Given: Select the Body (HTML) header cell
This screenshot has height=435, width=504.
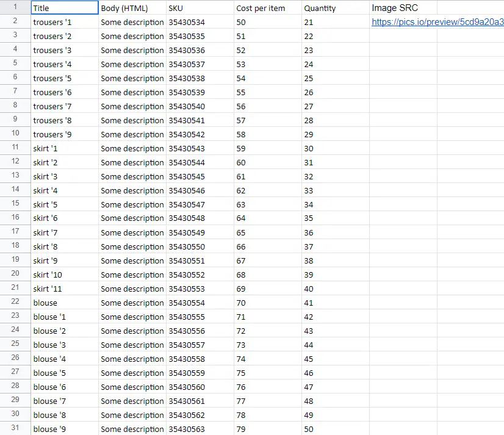Looking at the screenshot, I should [x=132, y=8].
